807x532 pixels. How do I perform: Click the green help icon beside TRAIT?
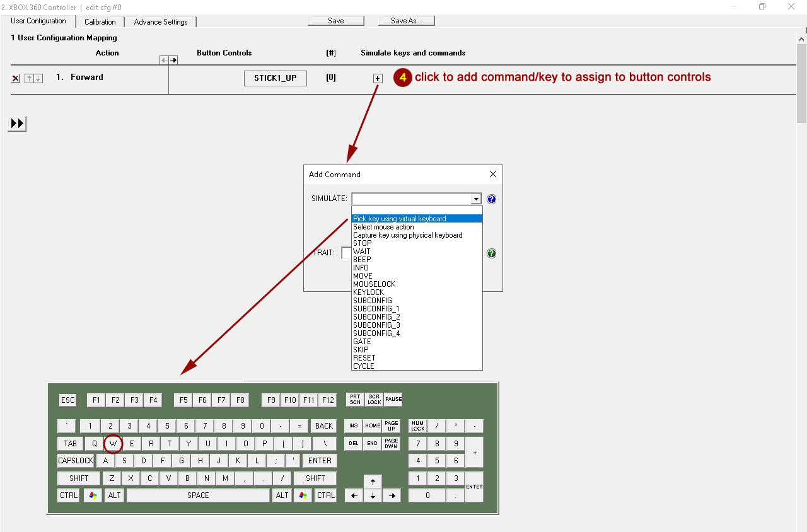click(x=492, y=253)
